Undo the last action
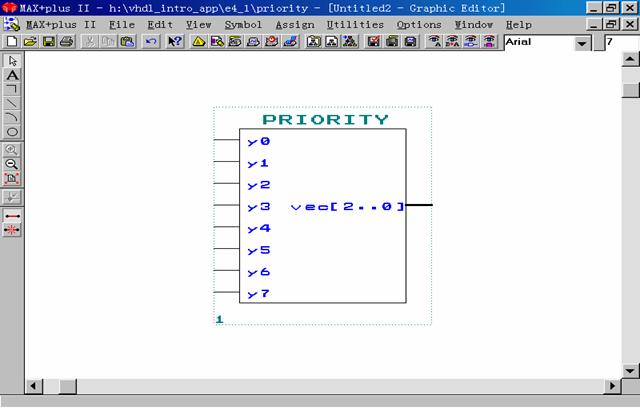640x408 pixels. click(151, 41)
